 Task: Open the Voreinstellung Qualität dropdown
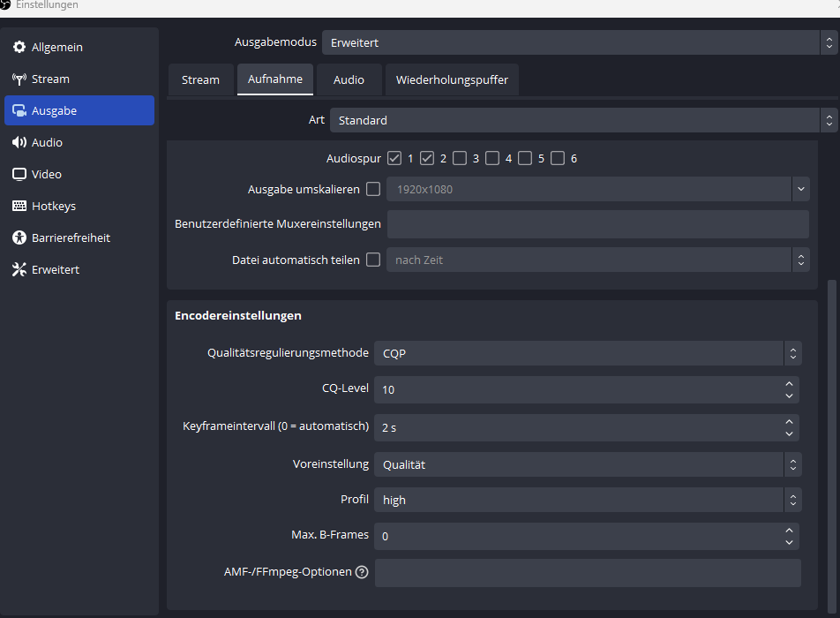tap(588, 464)
